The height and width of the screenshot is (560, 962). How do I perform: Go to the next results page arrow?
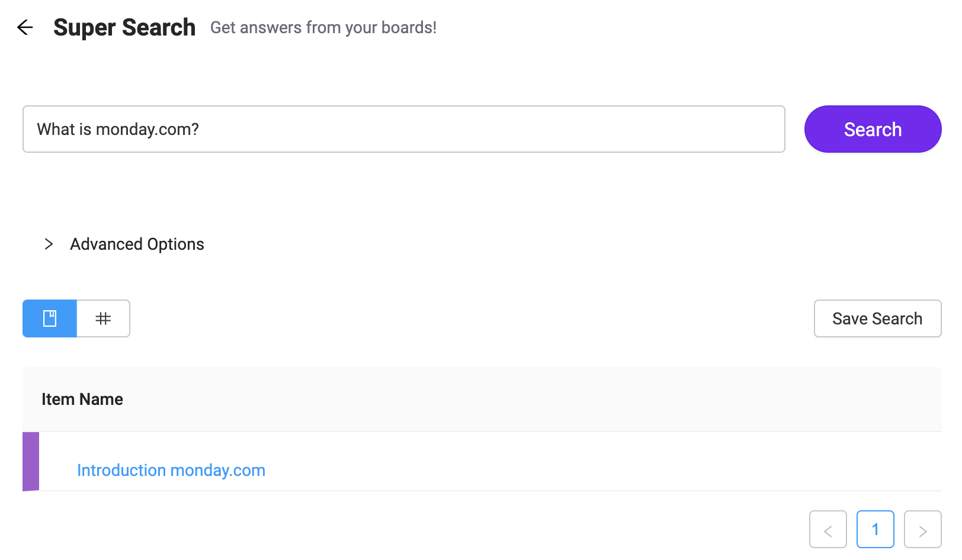(x=922, y=530)
